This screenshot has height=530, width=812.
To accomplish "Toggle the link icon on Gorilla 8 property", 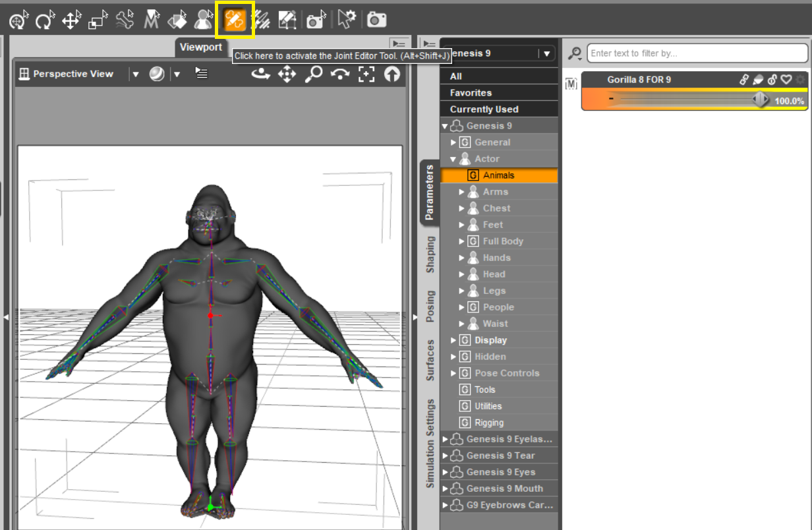I will pos(744,80).
